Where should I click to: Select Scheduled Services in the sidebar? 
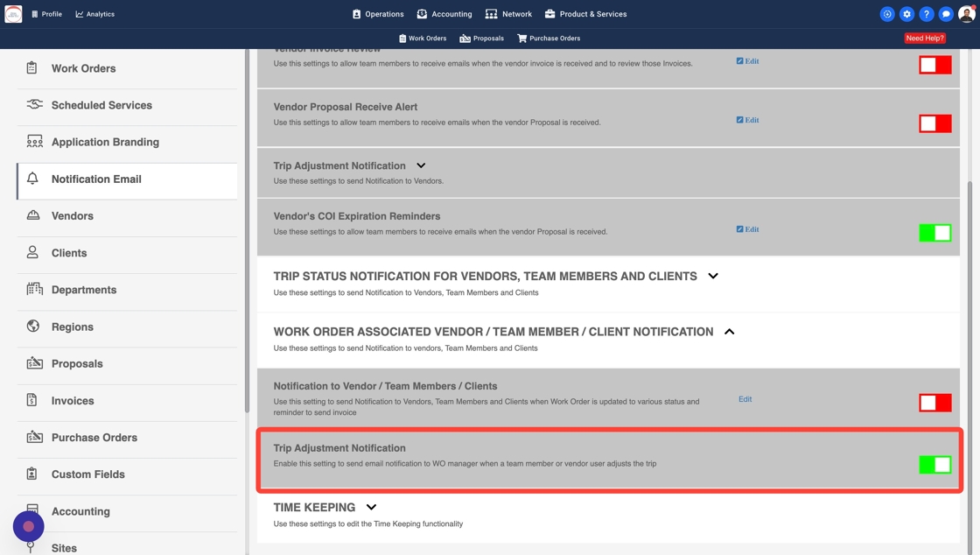(128, 105)
